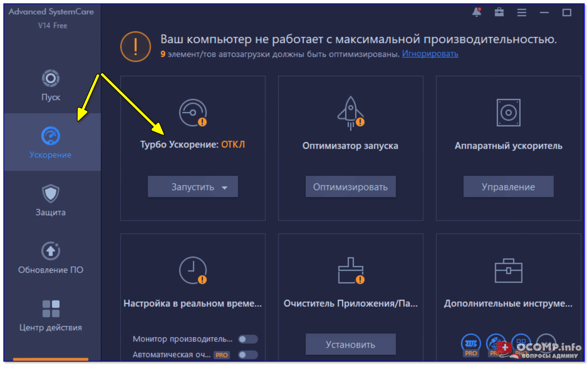Click the Игнорировать link
Viewport: 588px width, 365px height.
[x=430, y=54]
